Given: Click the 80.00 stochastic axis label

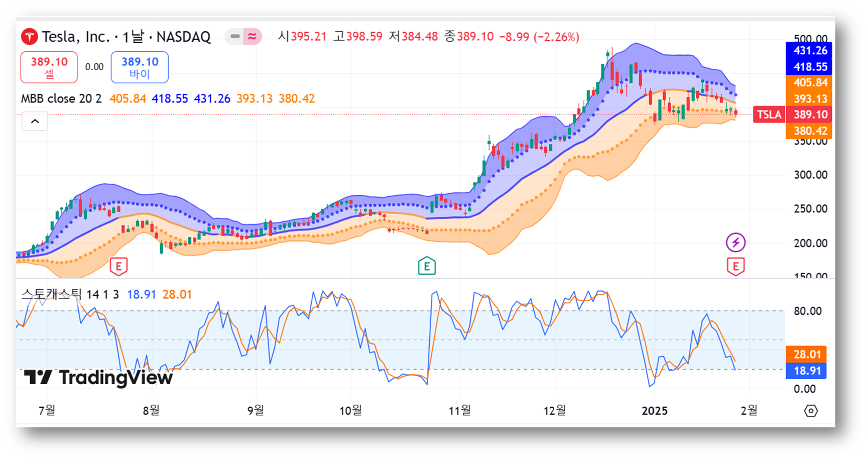Looking at the screenshot, I should tap(807, 311).
